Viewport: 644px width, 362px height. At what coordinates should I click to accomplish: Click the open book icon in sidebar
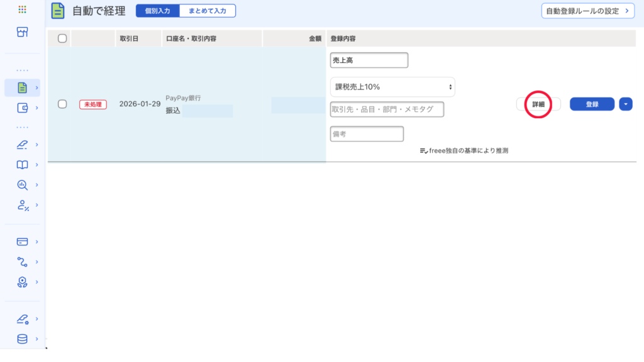point(23,165)
